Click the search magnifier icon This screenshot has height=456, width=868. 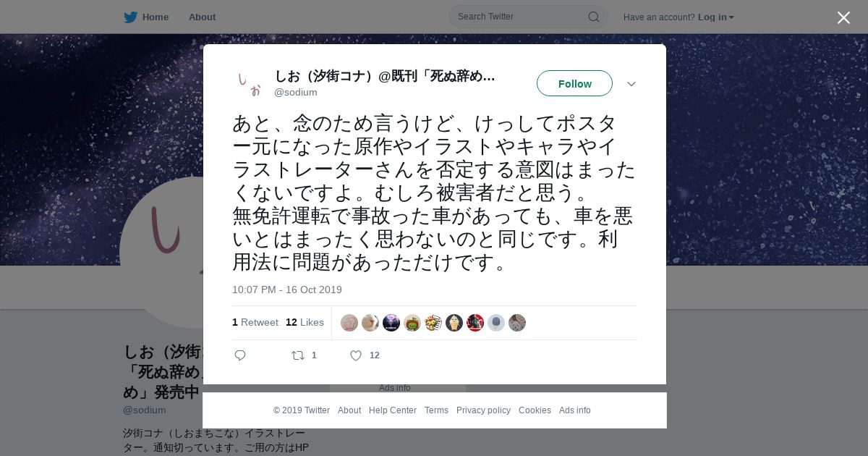click(593, 17)
